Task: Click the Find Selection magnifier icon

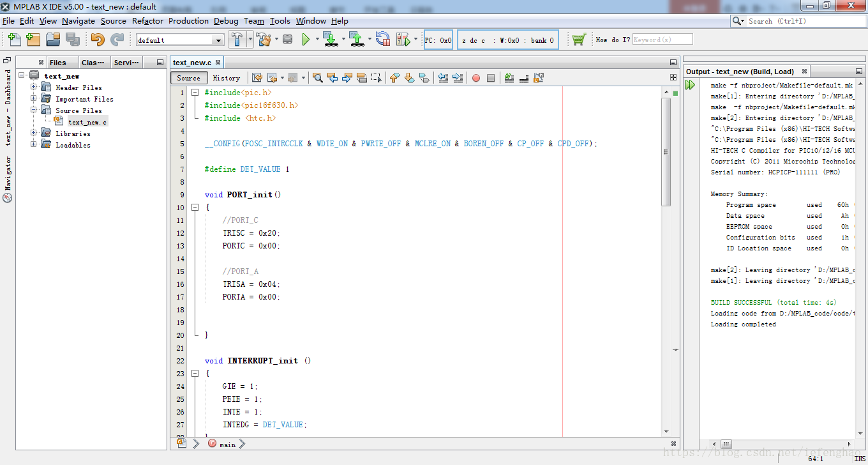Action: tap(317, 78)
